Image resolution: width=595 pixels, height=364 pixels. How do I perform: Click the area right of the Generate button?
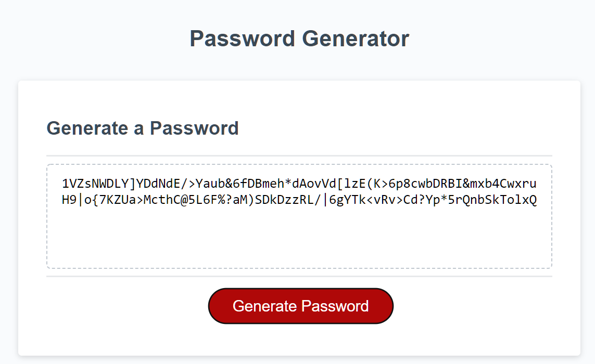coord(469,306)
